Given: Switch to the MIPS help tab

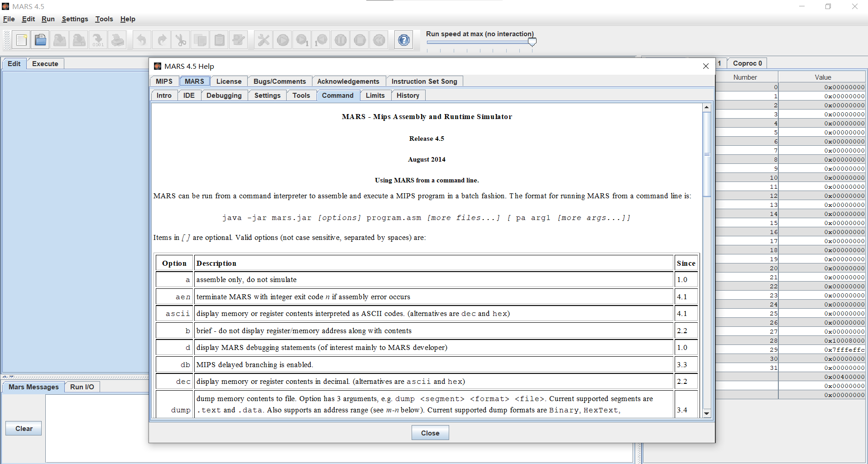Looking at the screenshot, I should (164, 81).
